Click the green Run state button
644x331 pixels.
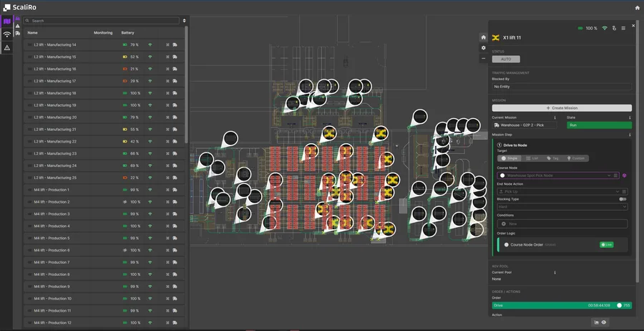(x=599, y=125)
